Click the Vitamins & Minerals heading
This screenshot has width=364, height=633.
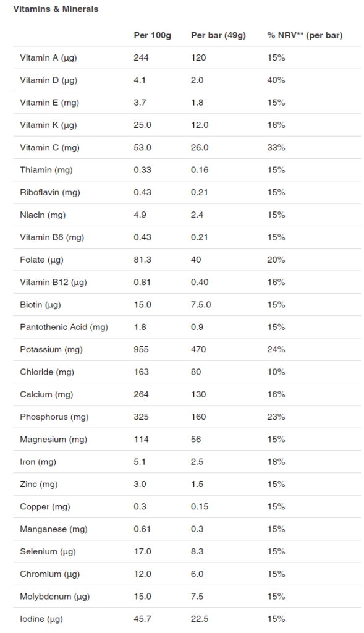(56, 9)
